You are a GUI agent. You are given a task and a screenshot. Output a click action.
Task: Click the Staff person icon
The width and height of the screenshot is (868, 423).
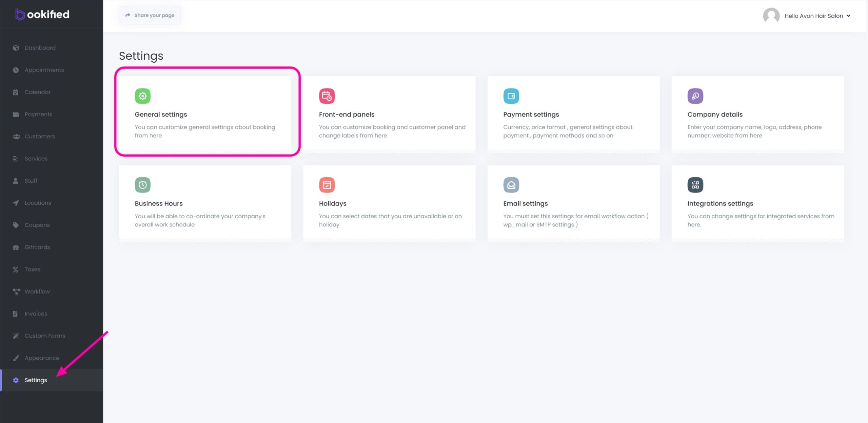click(x=16, y=181)
